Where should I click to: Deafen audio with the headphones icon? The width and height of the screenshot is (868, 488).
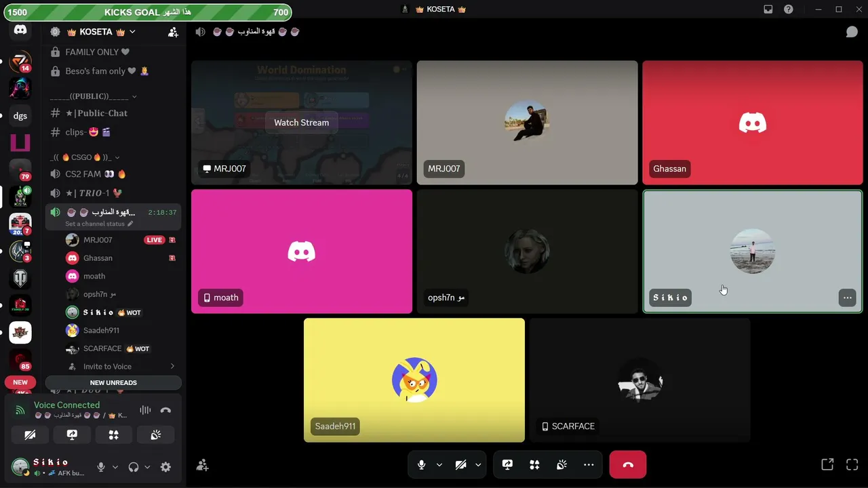[134, 467]
